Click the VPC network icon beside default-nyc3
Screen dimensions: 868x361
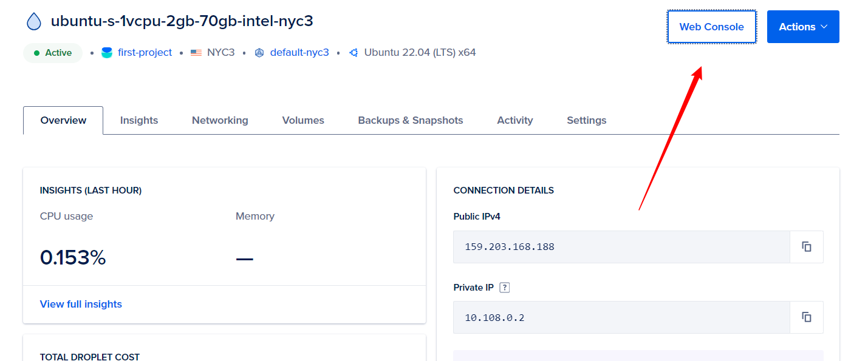(259, 53)
